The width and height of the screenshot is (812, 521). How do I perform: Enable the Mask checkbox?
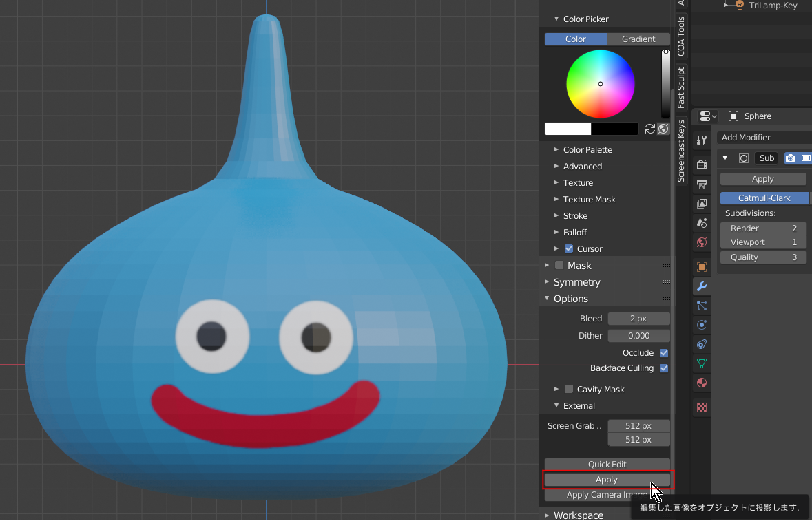point(559,266)
